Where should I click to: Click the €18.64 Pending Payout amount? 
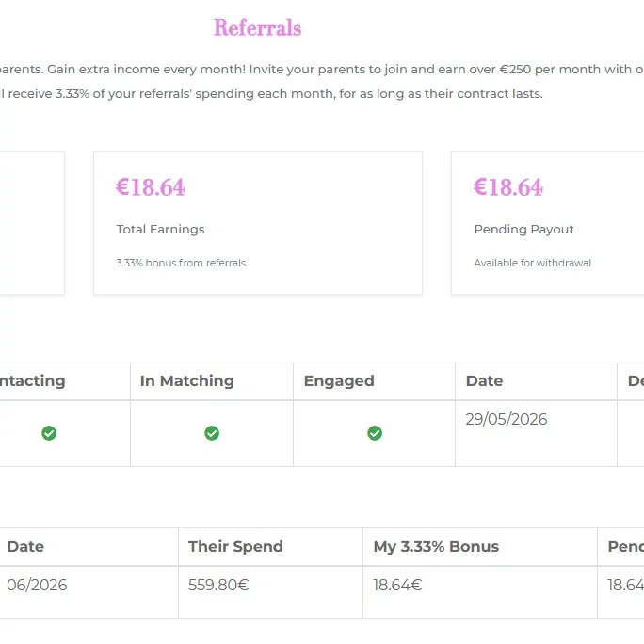click(x=508, y=187)
